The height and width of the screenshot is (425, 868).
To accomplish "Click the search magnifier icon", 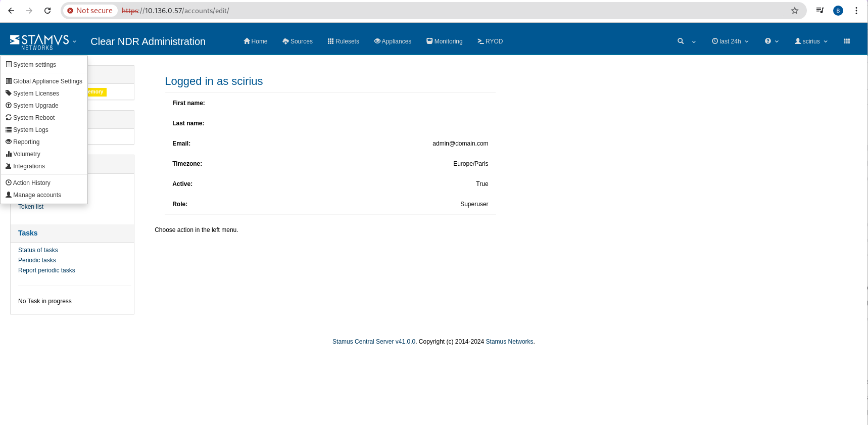I will pyautogui.click(x=681, y=41).
